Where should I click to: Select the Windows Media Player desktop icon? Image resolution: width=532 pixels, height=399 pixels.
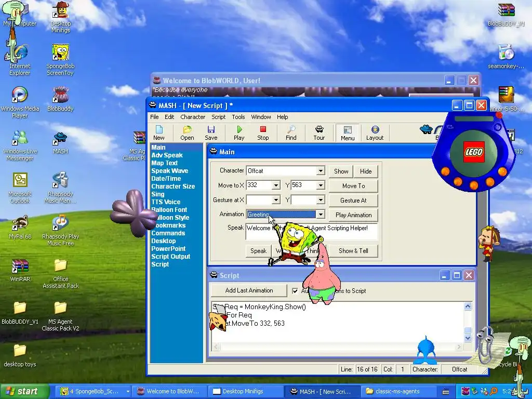click(x=20, y=102)
